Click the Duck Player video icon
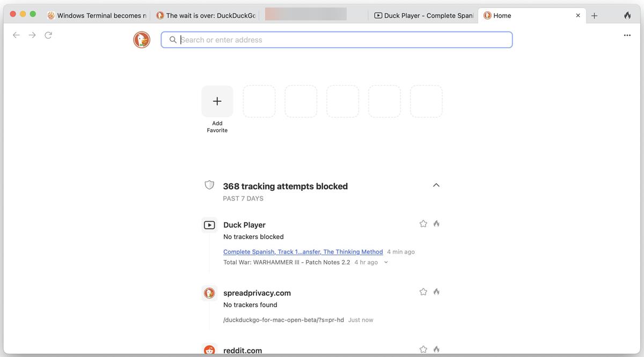This screenshot has height=357, width=644. [x=209, y=225]
